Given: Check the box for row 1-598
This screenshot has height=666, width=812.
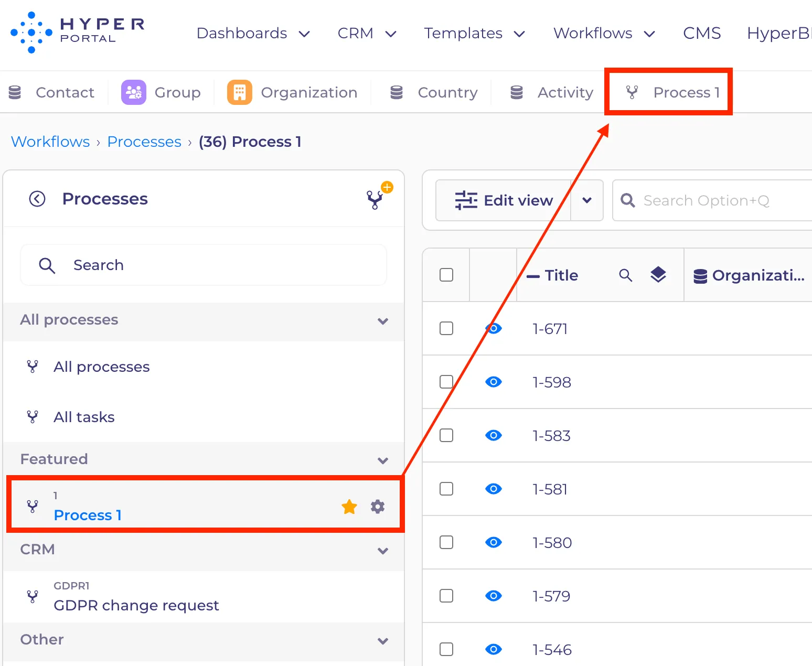Looking at the screenshot, I should tap(446, 382).
